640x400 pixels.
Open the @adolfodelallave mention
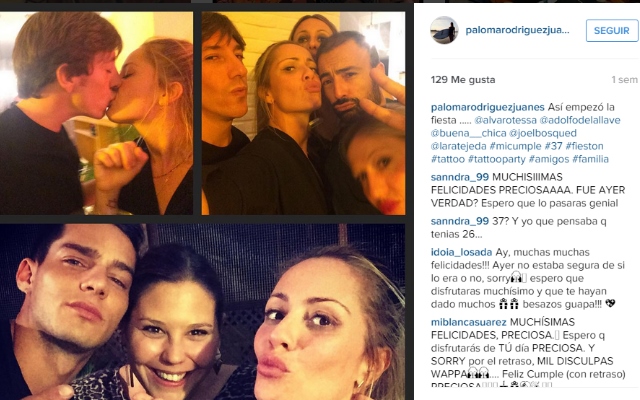coord(580,120)
